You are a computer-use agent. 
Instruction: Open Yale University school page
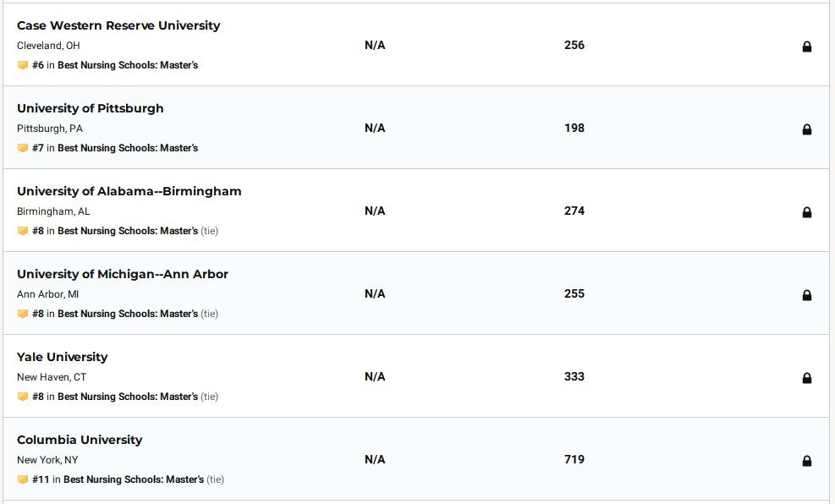pos(63,357)
